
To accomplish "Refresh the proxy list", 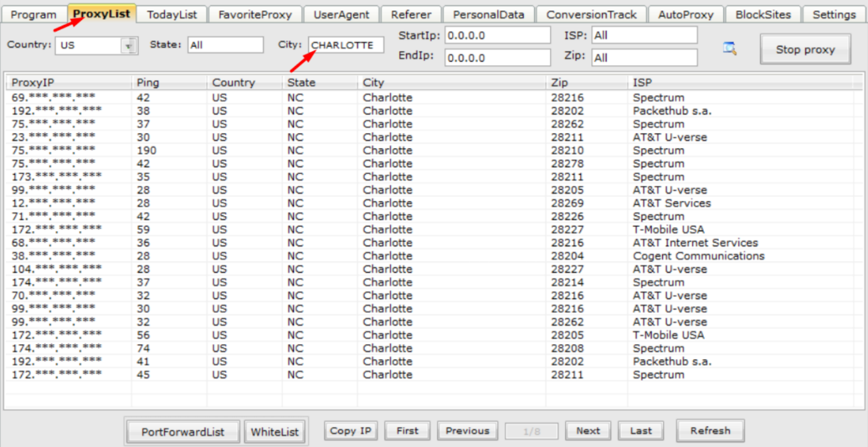I will coord(710,431).
